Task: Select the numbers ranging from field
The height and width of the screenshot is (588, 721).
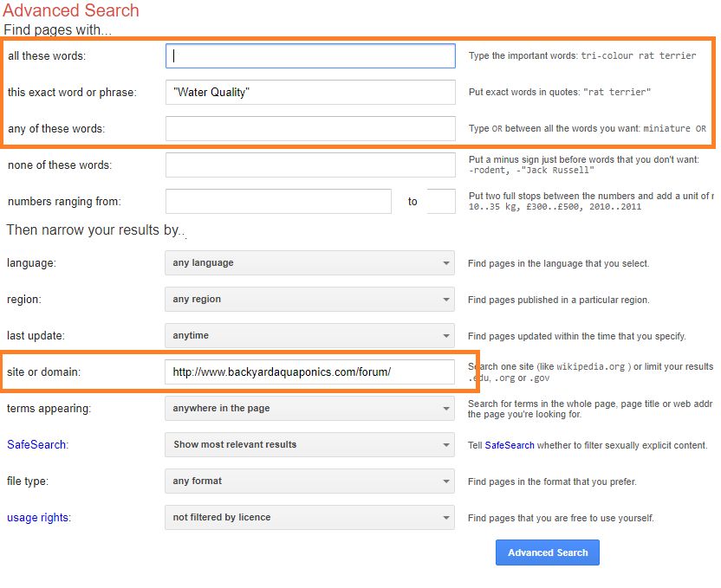Action: (x=277, y=201)
